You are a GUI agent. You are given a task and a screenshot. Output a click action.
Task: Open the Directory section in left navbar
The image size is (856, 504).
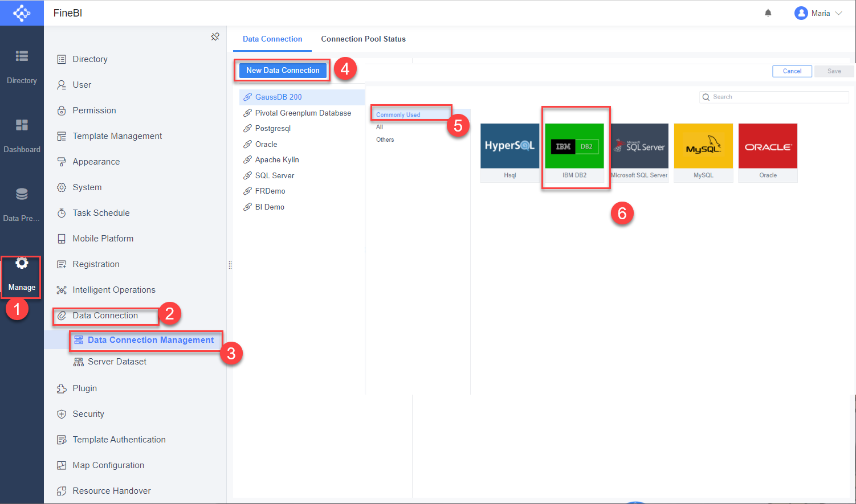point(22,67)
